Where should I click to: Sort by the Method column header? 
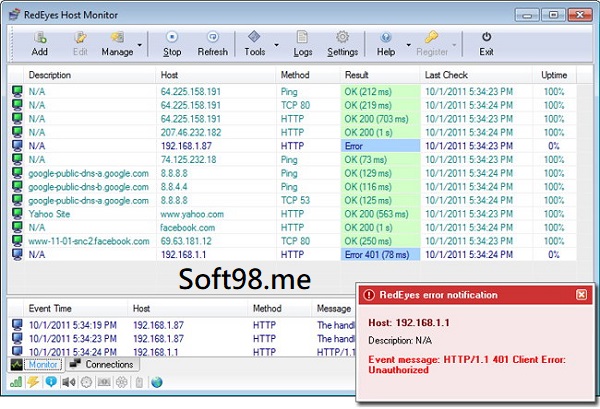308,75
